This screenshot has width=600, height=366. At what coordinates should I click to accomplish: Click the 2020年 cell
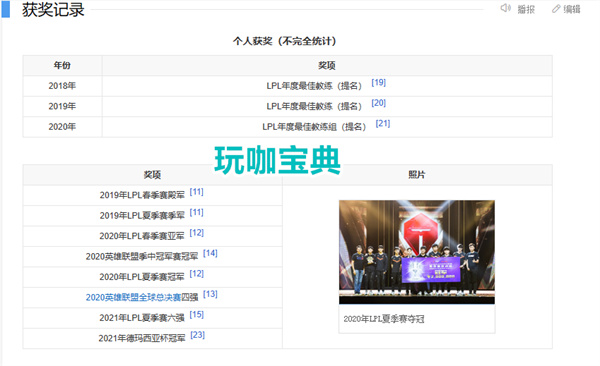62,127
